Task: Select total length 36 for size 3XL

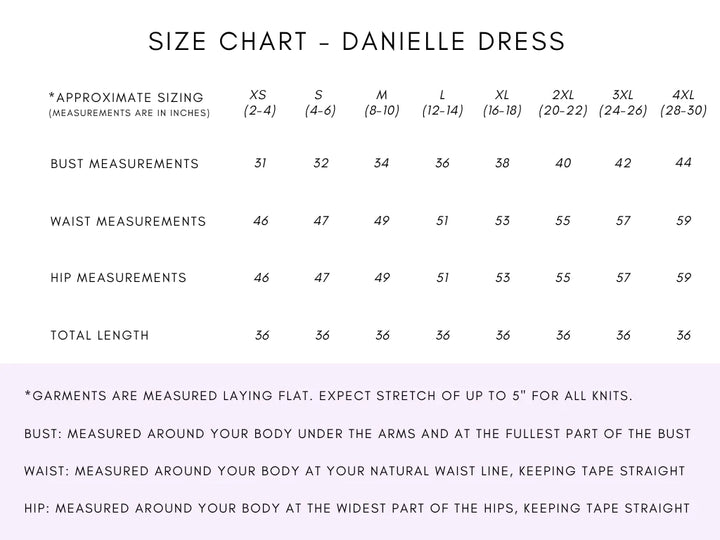Action: pos(623,335)
